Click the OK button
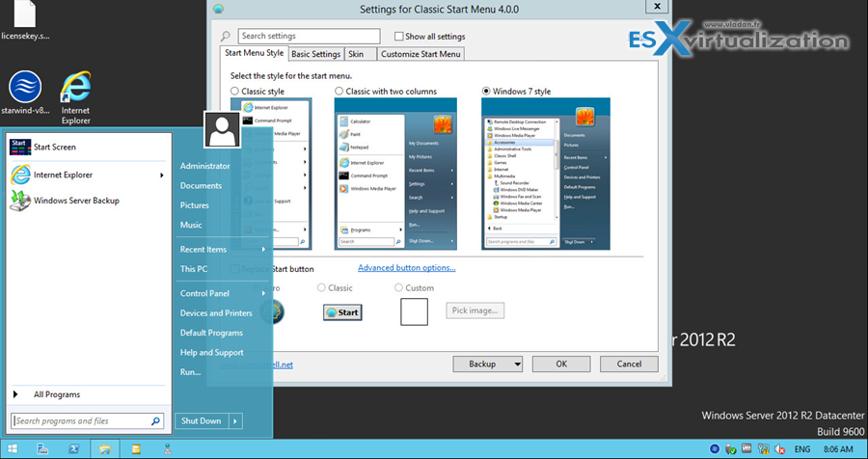The height and width of the screenshot is (459, 868). point(561,364)
